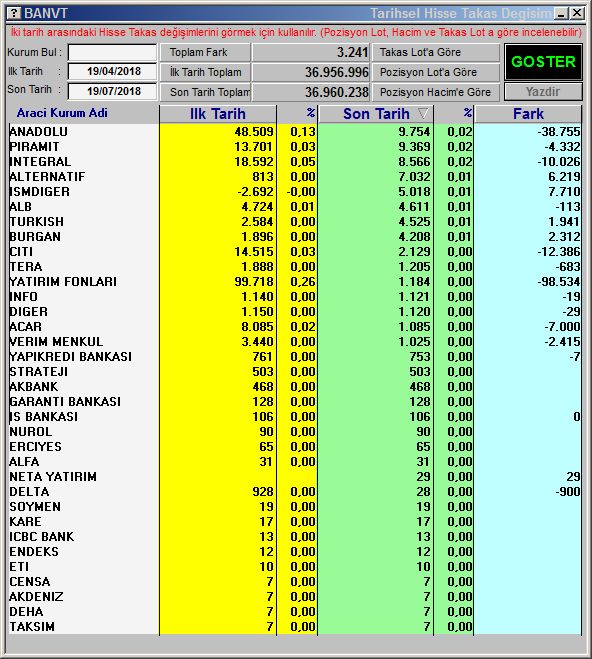592x659 pixels.
Task: Minimize the BANVT window
Action: click(x=561, y=13)
